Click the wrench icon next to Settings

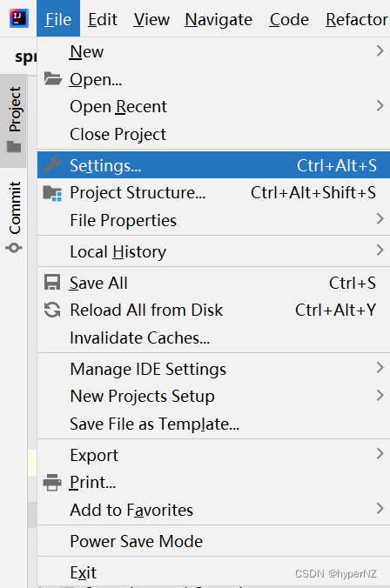tap(52, 164)
